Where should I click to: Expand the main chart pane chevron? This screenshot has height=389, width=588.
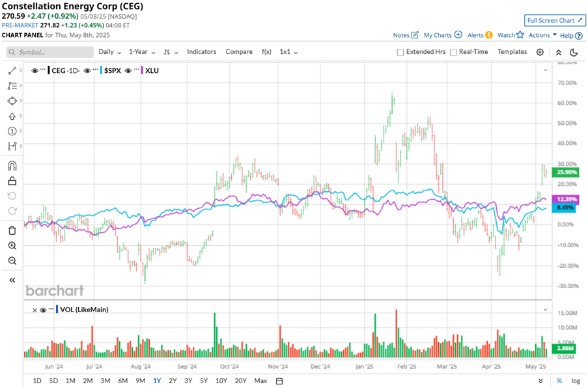(545, 70)
